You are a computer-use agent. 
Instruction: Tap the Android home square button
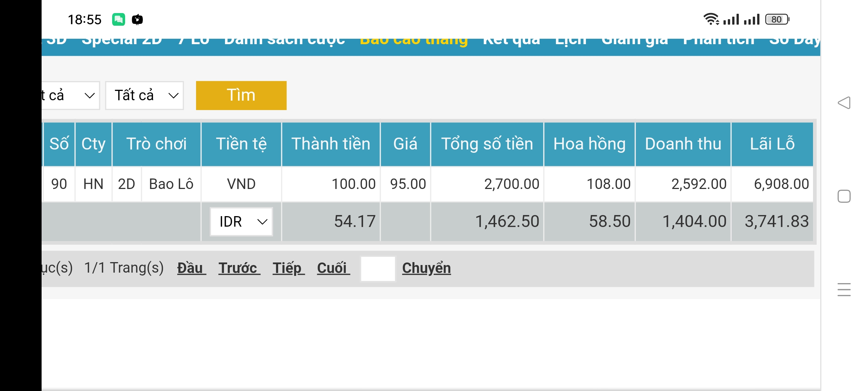(x=844, y=196)
